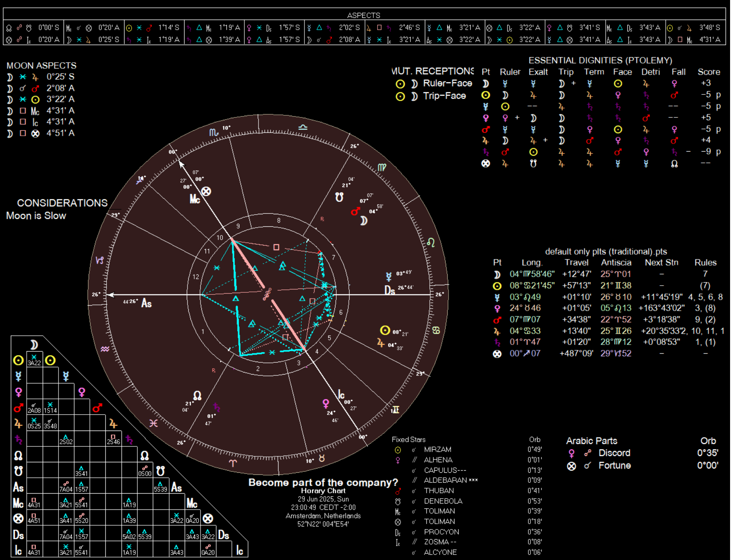Select the Mercury glyph near the Descendant in wheel
The image size is (733, 560).
(x=389, y=277)
